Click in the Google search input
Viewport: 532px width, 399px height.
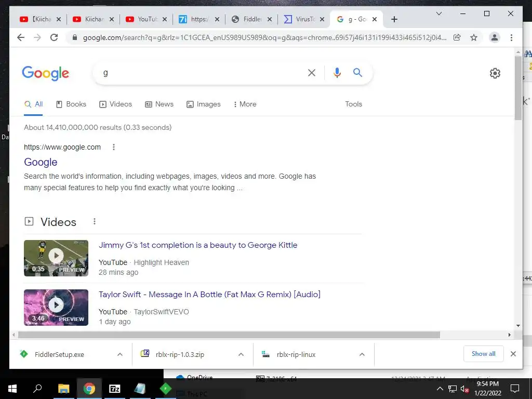(200, 73)
